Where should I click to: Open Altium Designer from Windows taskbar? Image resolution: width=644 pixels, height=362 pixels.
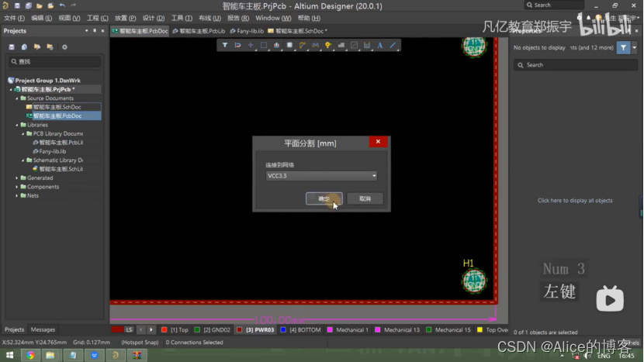tap(116, 355)
